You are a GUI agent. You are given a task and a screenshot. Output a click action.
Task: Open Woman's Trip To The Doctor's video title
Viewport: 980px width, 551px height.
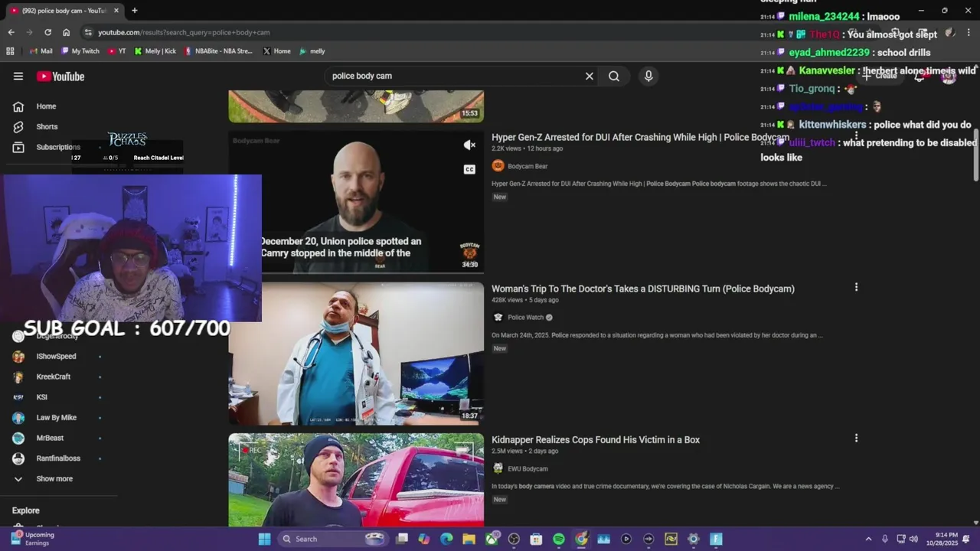[x=643, y=289]
